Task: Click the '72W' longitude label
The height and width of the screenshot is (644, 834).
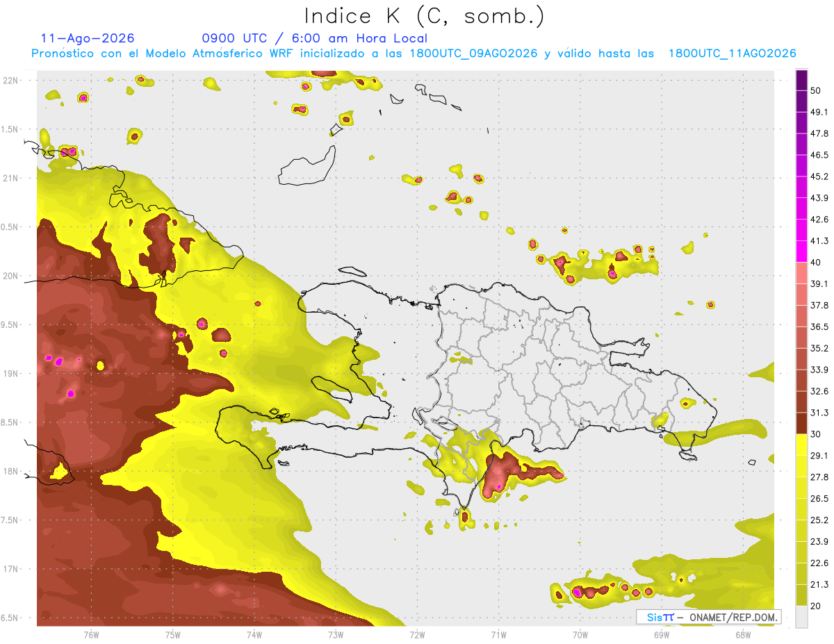Action: pos(417,634)
